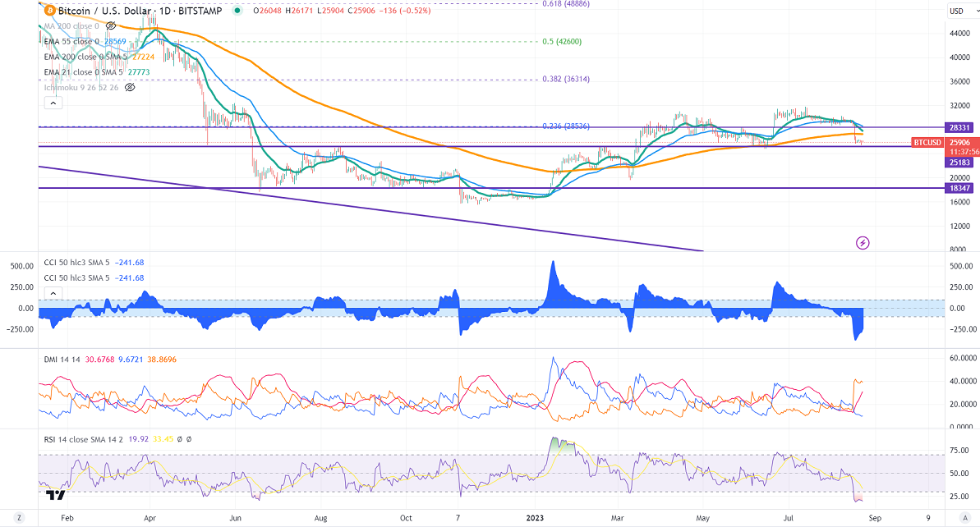Click the BTCUSD red price tag
980x527 pixels.
[927, 142]
